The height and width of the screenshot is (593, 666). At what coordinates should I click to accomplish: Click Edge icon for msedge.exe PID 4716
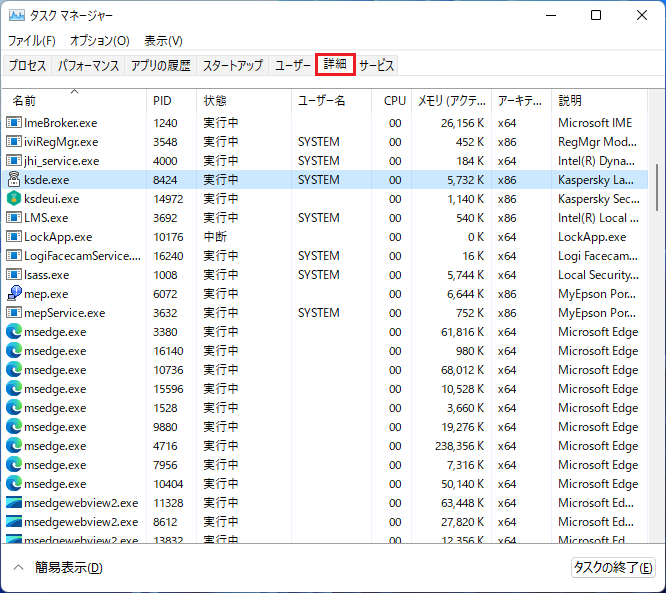[14, 446]
